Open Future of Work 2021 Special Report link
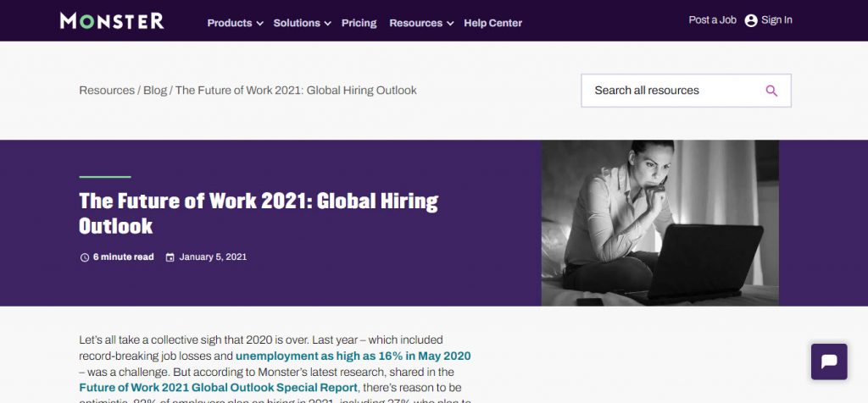The width and height of the screenshot is (868, 403). click(219, 388)
